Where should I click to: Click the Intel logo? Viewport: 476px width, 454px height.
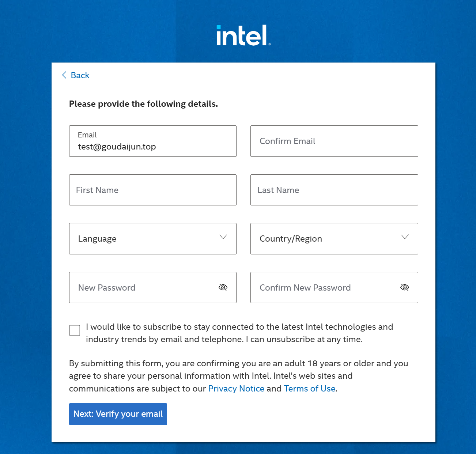click(x=243, y=35)
